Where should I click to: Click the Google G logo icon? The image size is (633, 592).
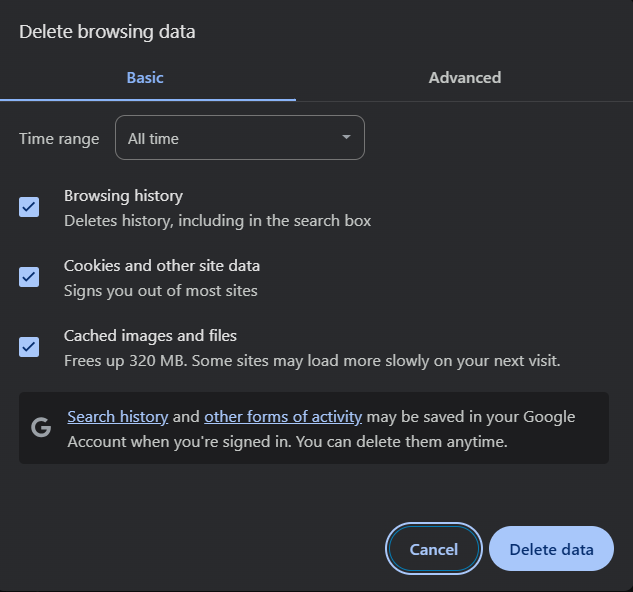41,428
